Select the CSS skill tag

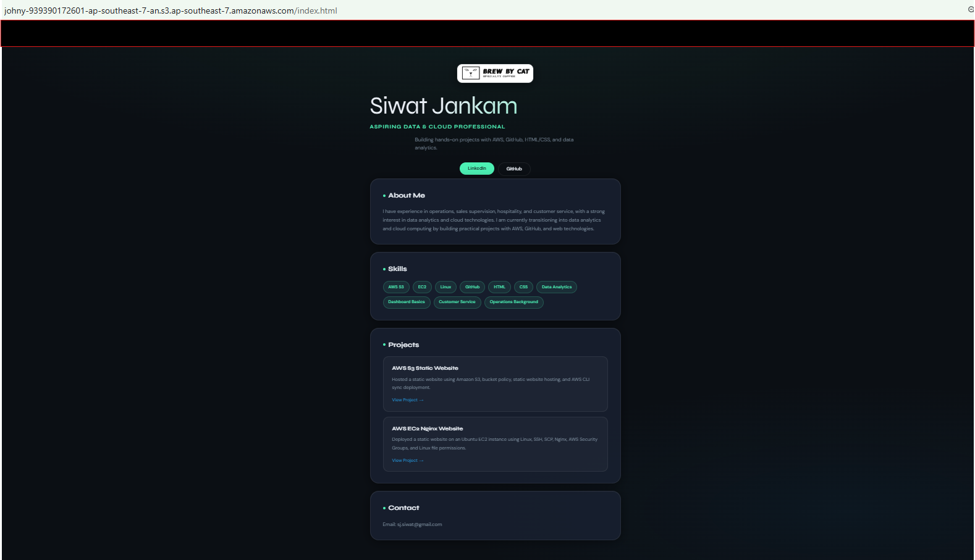click(523, 287)
